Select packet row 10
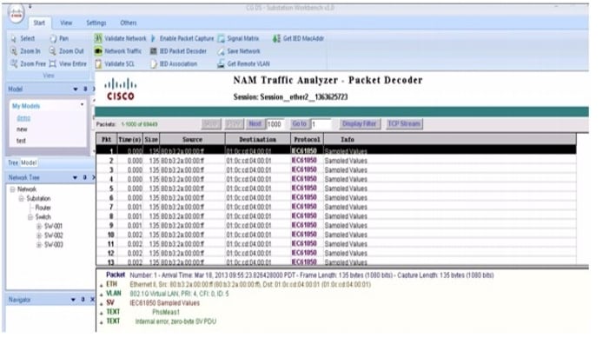 336,235
